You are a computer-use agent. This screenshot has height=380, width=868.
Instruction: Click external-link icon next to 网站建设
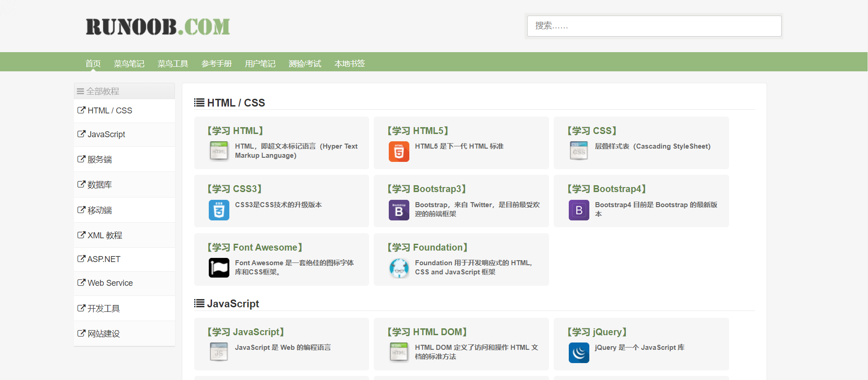click(x=81, y=333)
